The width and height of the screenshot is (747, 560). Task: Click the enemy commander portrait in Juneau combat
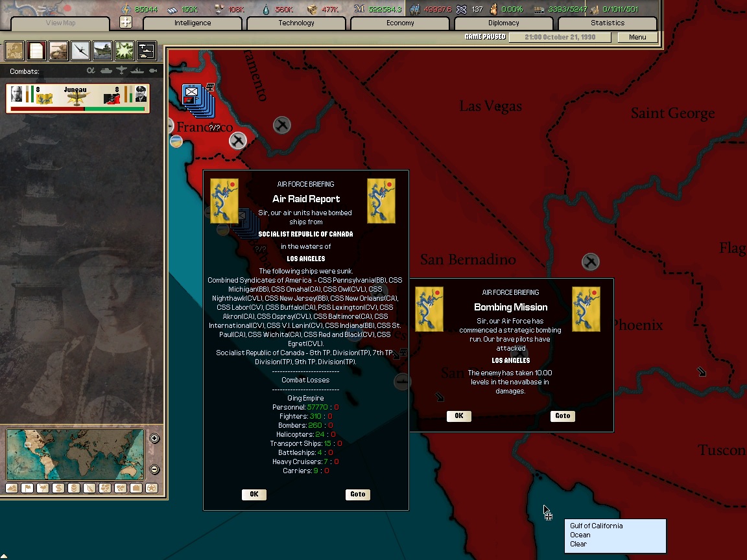click(141, 94)
